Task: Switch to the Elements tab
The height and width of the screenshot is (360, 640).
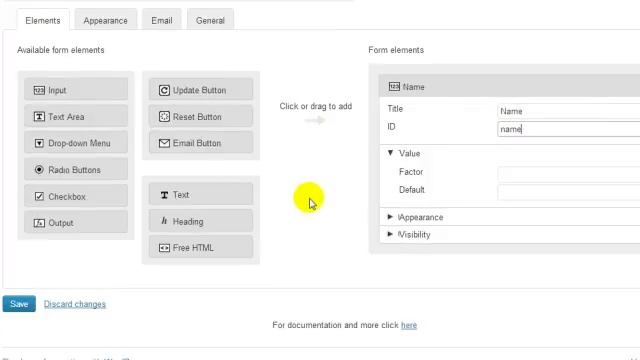Action: 43,20
